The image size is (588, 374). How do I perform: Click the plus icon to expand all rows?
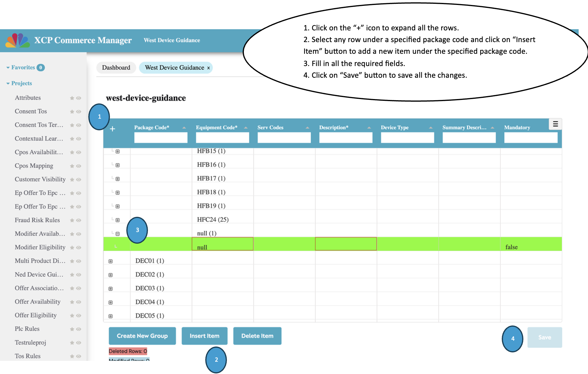pos(112,129)
